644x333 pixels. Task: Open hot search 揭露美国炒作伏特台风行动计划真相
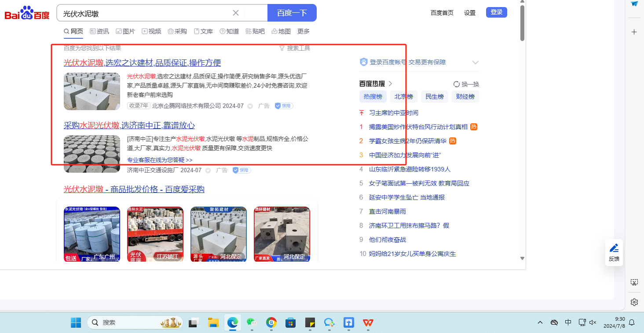click(x=418, y=127)
